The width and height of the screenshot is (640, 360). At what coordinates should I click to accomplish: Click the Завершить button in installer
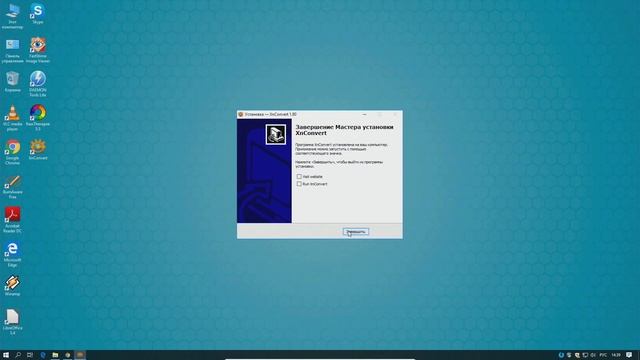(x=356, y=232)
